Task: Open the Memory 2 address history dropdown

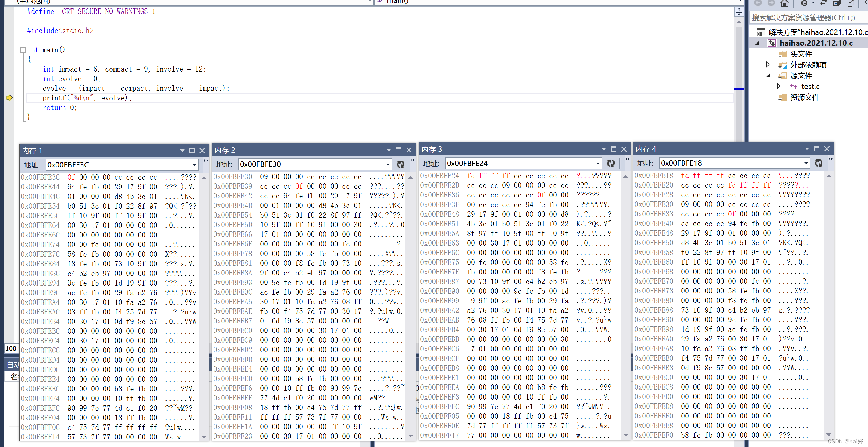Action: 388,164
